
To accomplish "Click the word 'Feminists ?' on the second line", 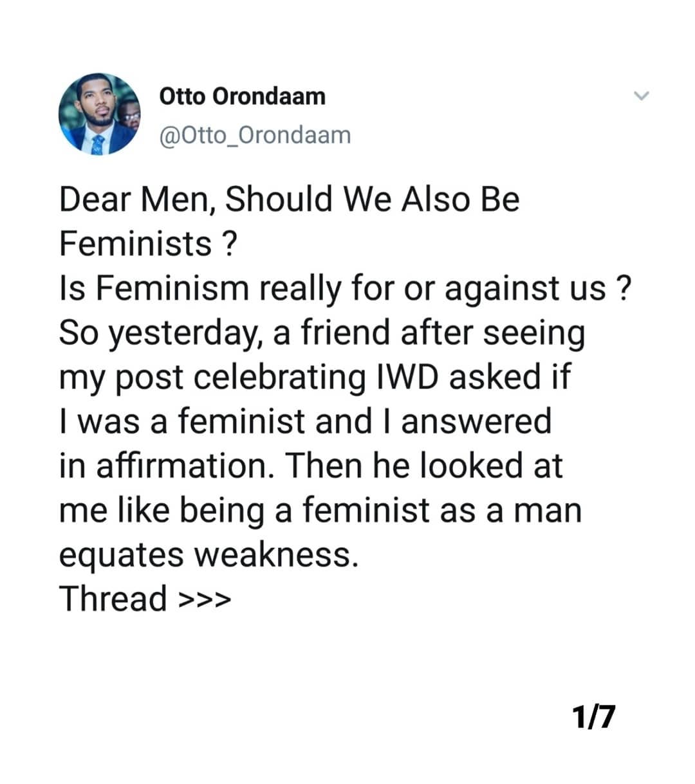I will (x=149, y=243).
